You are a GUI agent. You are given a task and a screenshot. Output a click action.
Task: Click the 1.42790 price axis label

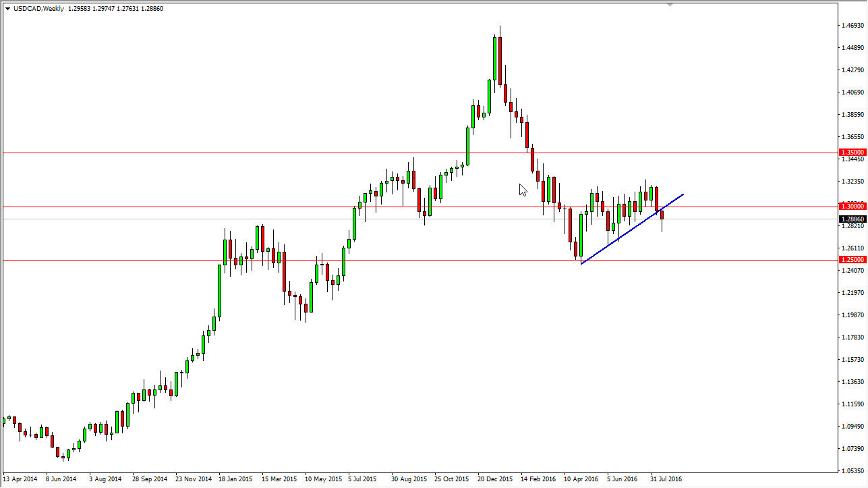pyautogui.click(x=853, y=70)
